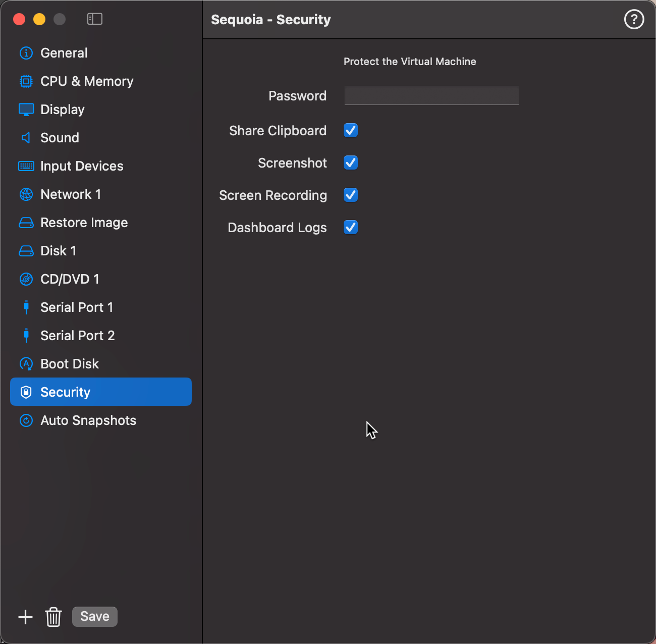Viewport: 656px width, 644px height.
Task: Click the plus icon to add device
Action: pyautogui.click(x=25, y=617)
